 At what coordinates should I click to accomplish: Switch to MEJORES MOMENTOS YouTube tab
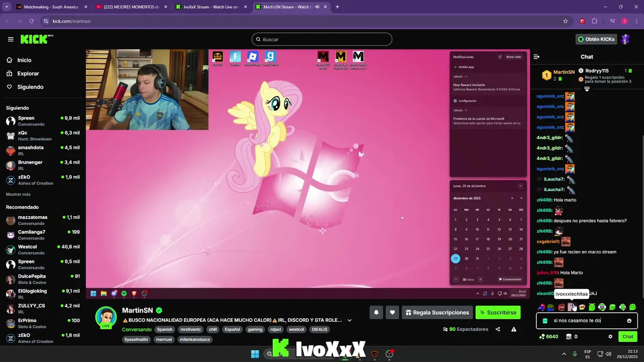pos(131,7)
